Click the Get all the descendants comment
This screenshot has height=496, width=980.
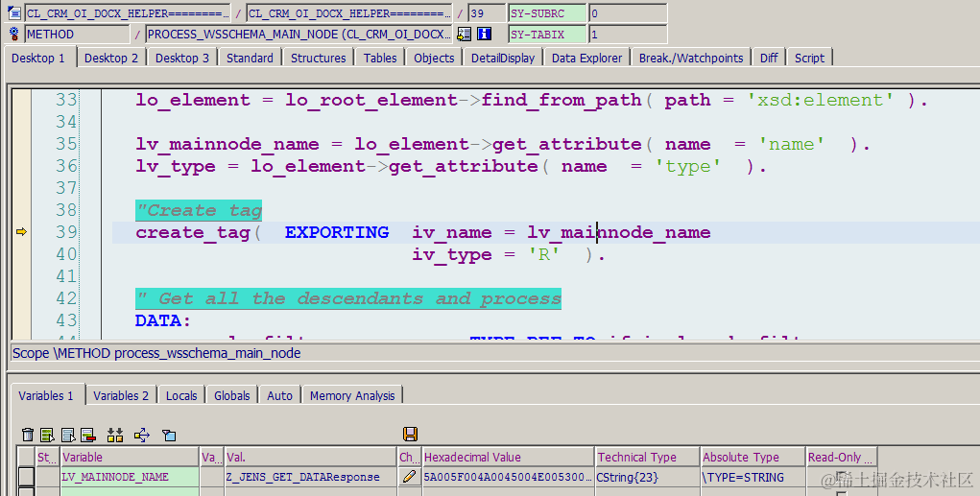348,298
